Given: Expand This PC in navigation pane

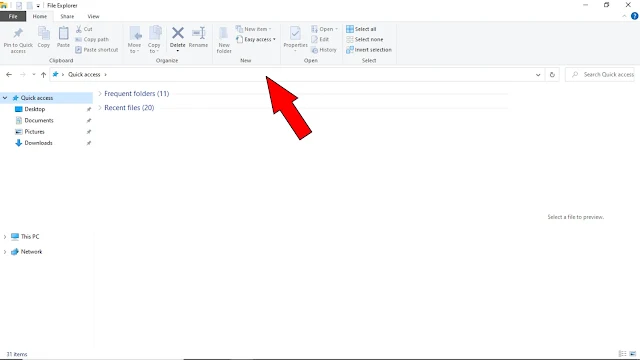Looking at the screenshot, I should coord(5,237).
